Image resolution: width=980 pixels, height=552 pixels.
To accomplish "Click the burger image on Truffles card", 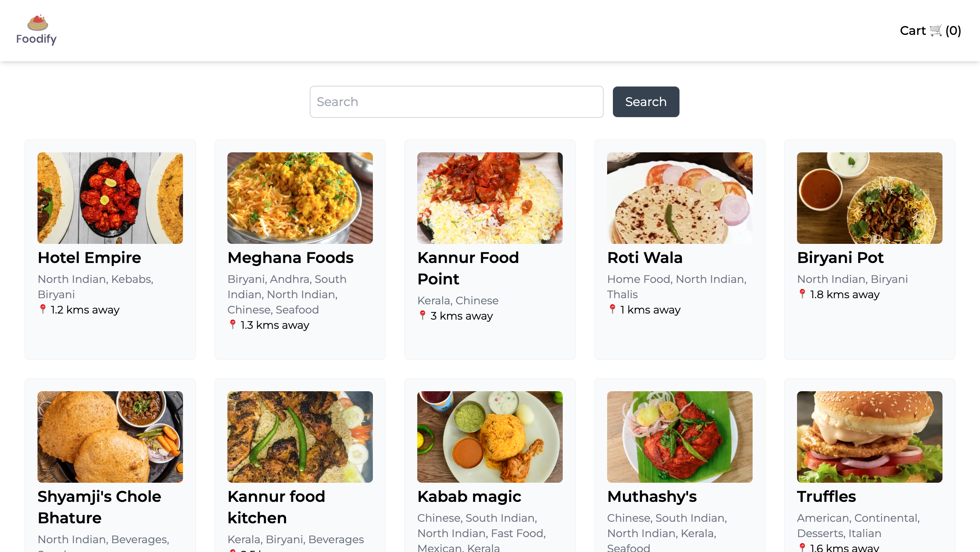I will pos(869,437).
